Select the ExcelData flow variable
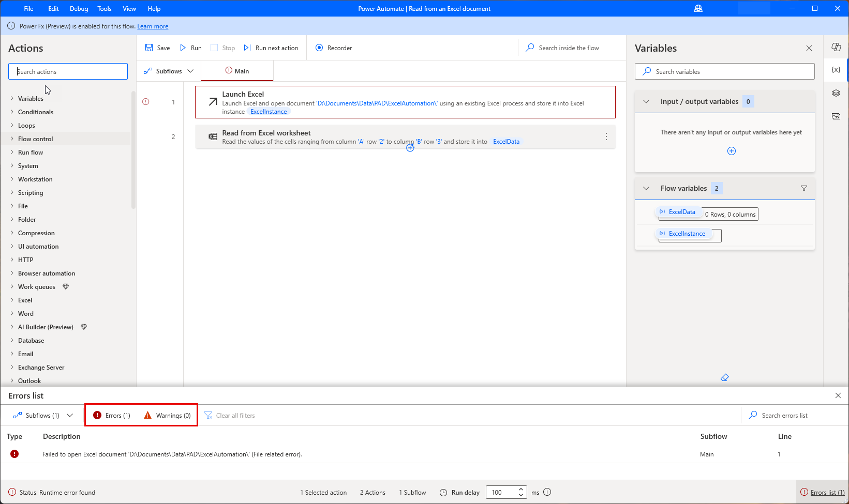The height and width of the screenshot is (504, 849). click(678, 212)
